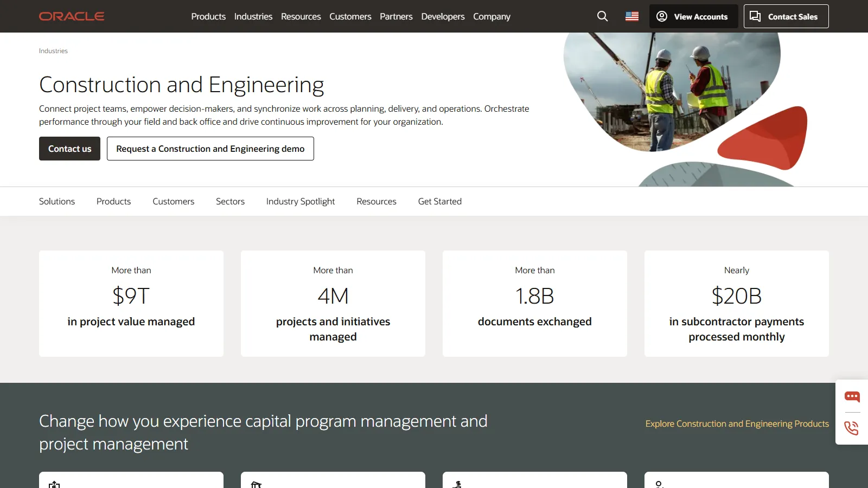This screenshot has height=488, width=868.
Task: Switch to the Sectors tab
Action: click(x=230, y=201)
